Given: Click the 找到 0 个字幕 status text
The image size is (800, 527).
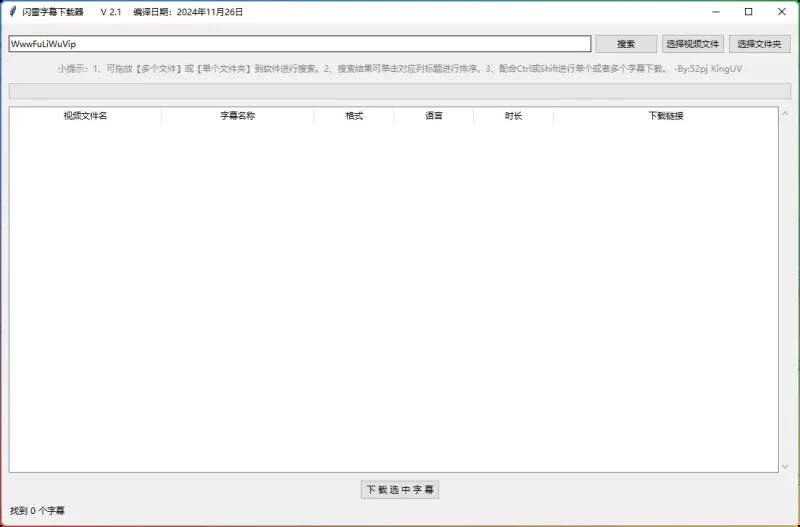Looking at the screenshot, I should [x=38, y=511].
